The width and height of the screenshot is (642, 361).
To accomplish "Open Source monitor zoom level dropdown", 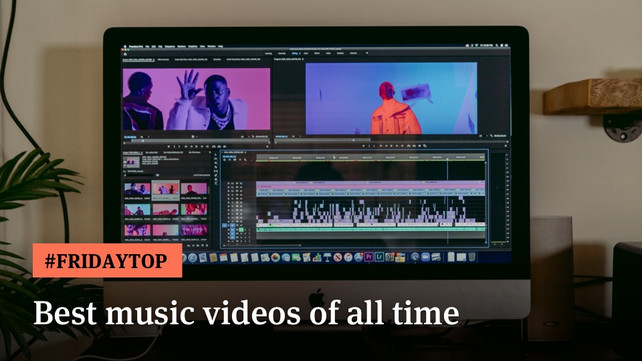I will [x=141, y=136].
